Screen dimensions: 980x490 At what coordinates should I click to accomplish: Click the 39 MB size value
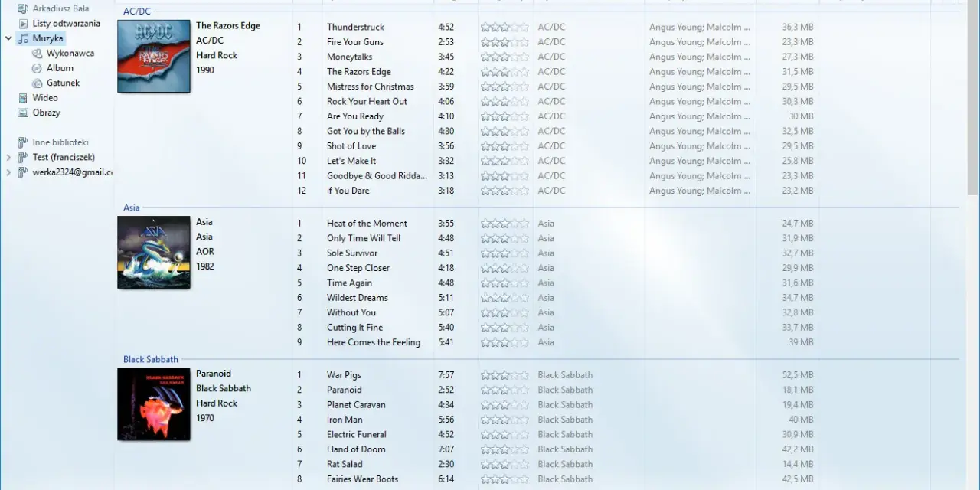801,342
